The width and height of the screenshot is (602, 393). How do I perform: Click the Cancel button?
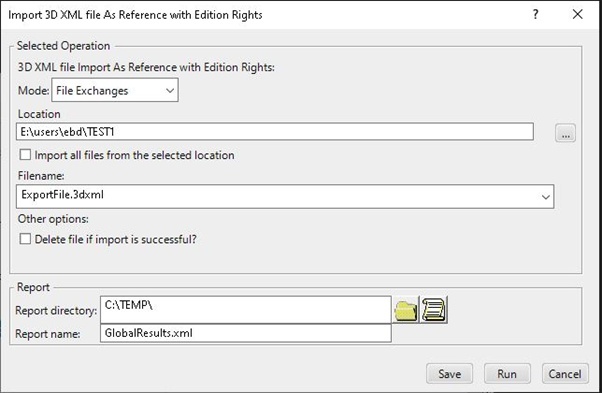point(565,374)
